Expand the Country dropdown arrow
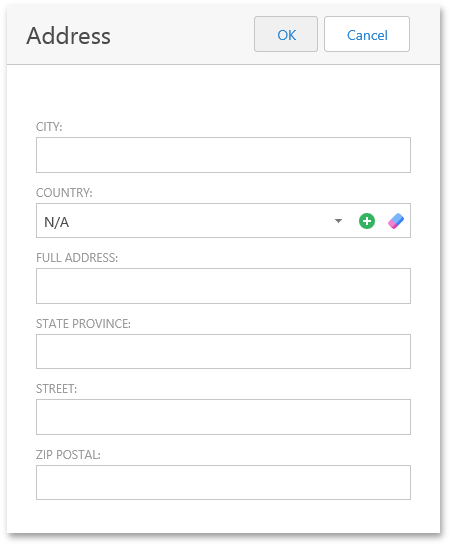Viewport: 453px width, 548px height. pos(338,221)
